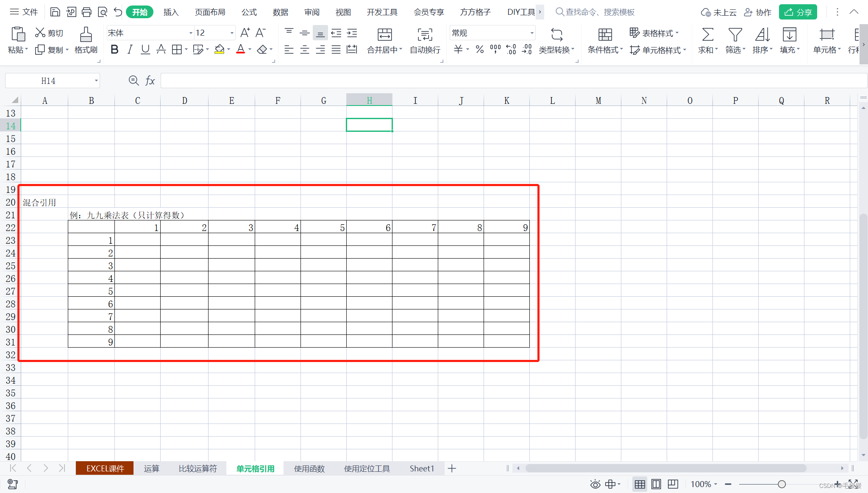868x493 pixels.
Task: Open the 数据 ribbon tab
Action: (x=281, y=12)
